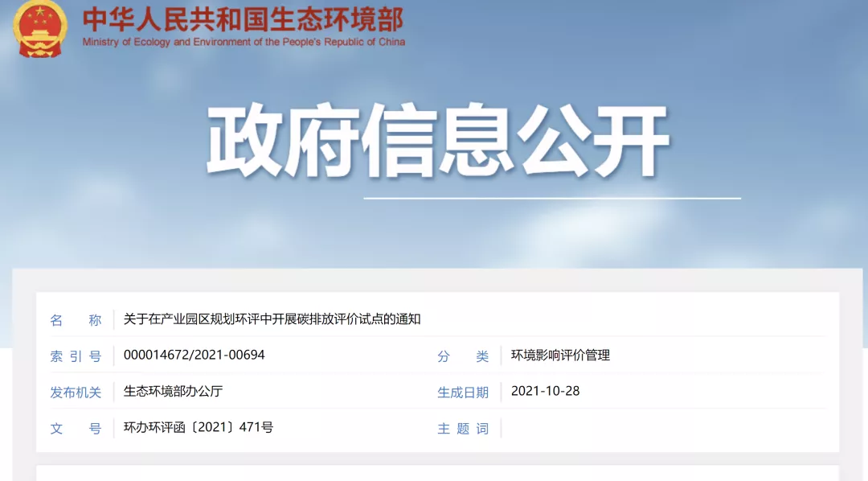Select the 生成日期 field label
This screenshot has width=868, height=481.
(463, 393)
